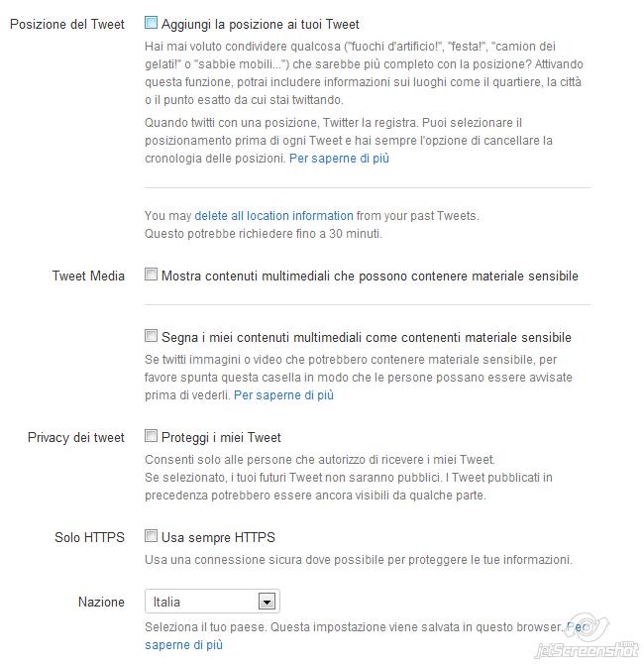This screenshot has width=644, height=664.
Task: Enable 'Proteggi i miei Tweet' checkbox
Action: [151, 435]
